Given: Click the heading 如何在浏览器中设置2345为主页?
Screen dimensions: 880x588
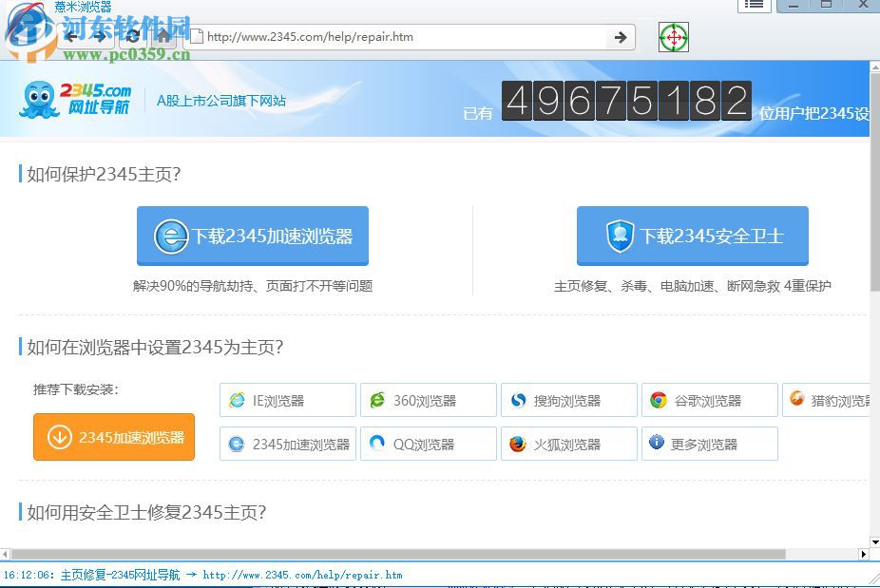Looking at the screenshot, I should coord(155,348).
